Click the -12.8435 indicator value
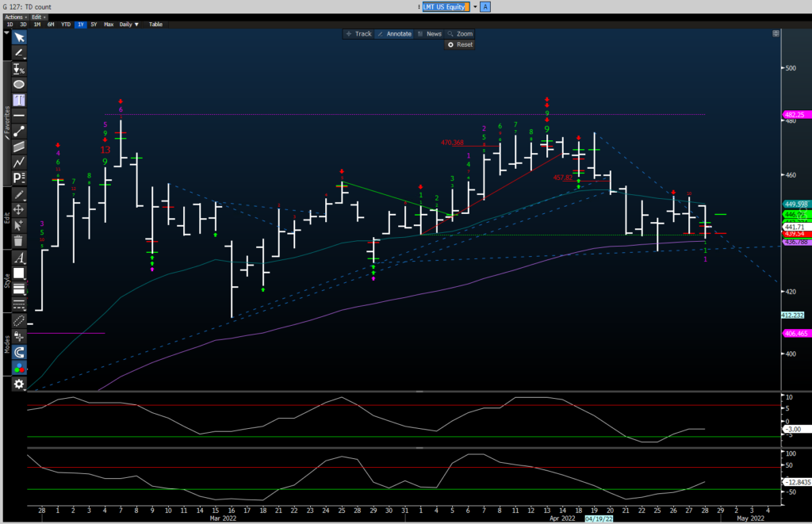Viewport: 812px width, 524px height. [798, 482]
